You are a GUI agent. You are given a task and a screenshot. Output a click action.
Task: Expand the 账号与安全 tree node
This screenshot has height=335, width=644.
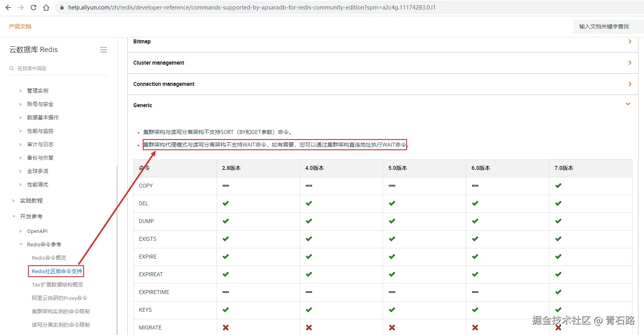pos(21,104)
